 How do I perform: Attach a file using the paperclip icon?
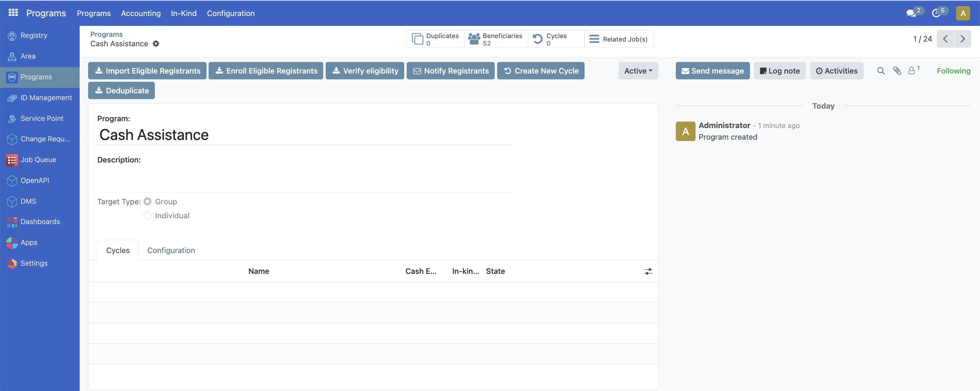[x=897, y=71]
